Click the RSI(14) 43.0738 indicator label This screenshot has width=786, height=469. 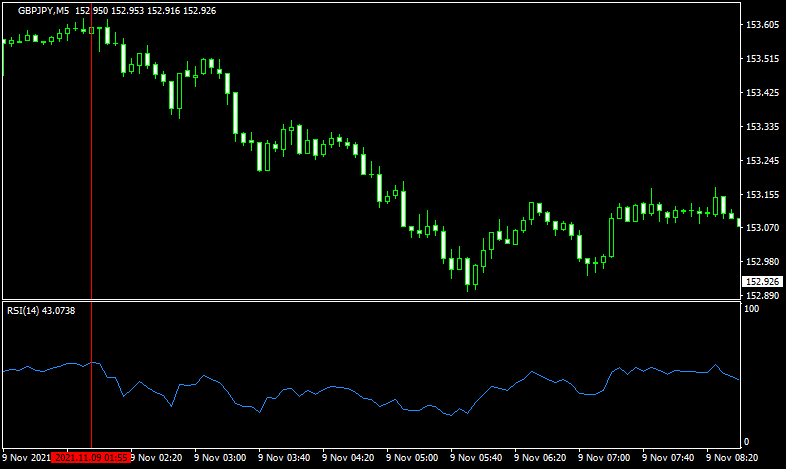click(x=41, y=311)
